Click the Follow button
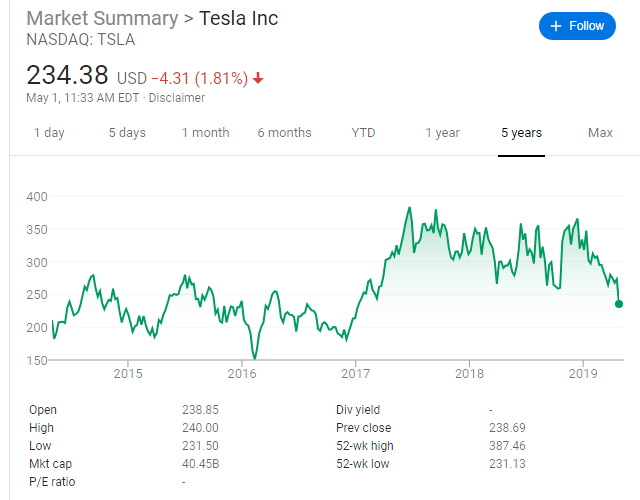Screen dimensions: 640x500 (x=577, y=26)
